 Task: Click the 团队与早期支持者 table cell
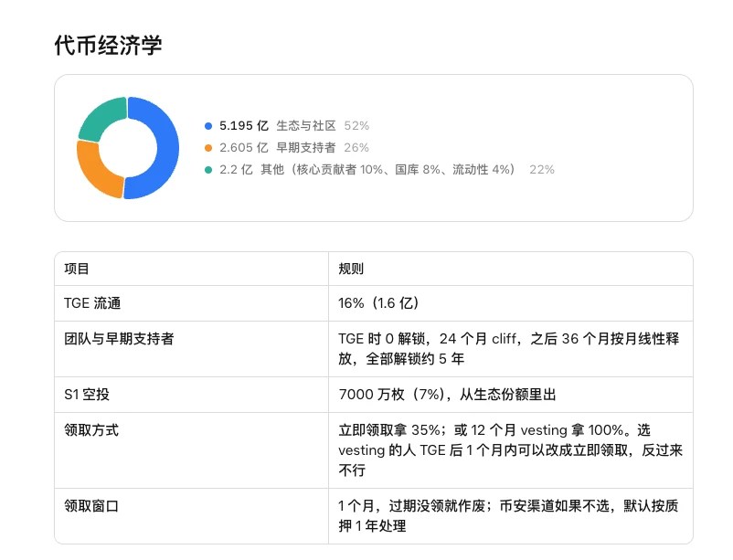pos(192,349)
